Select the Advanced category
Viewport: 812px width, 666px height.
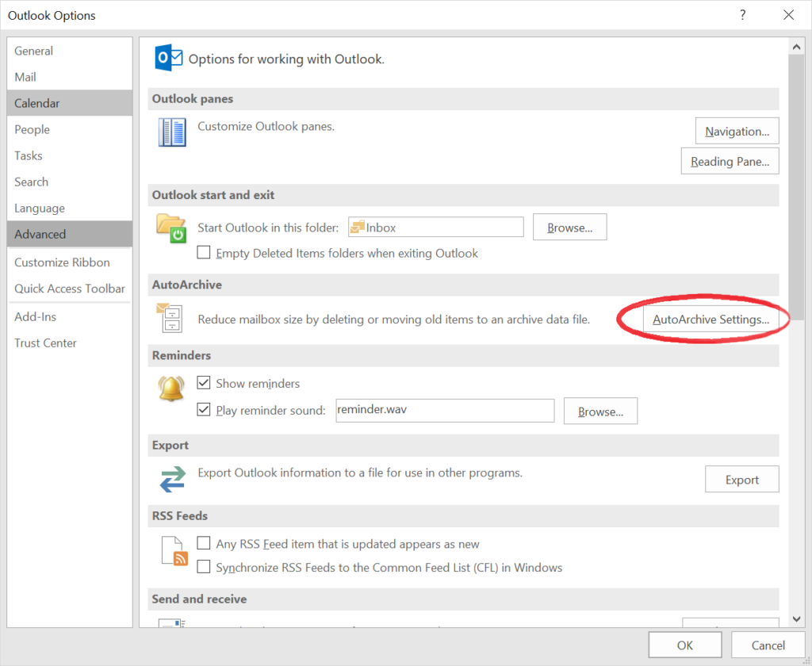(70, 234)
